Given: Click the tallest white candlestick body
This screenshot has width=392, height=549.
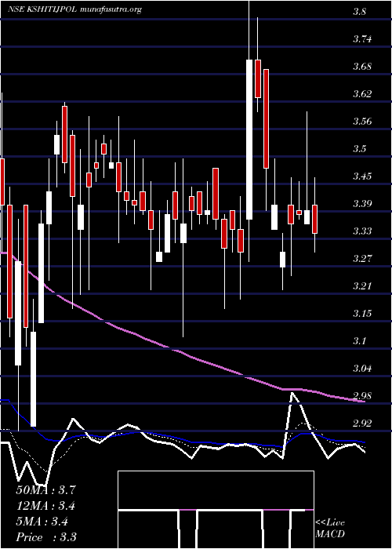Looking at the screenshot, I should click(249, 140).
